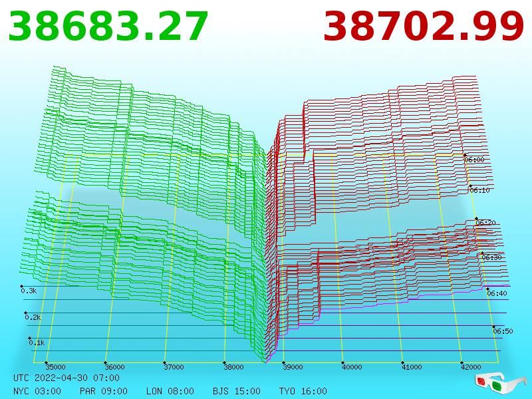This screenshot has width=532, height=399.
Task: Click the TYO 16:00 time label
Action: pyautogui.click(x=303, y=391)
